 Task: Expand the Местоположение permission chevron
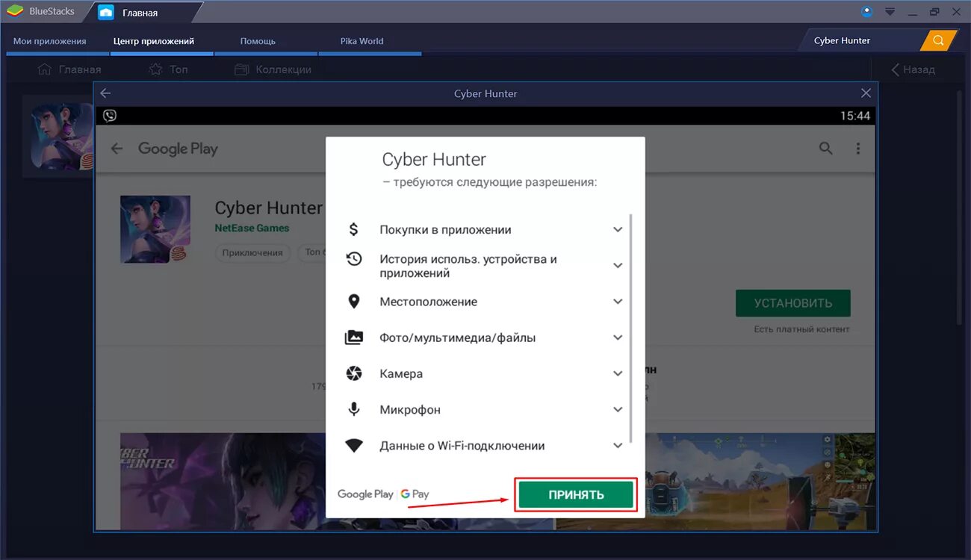[x=618, y=302]
